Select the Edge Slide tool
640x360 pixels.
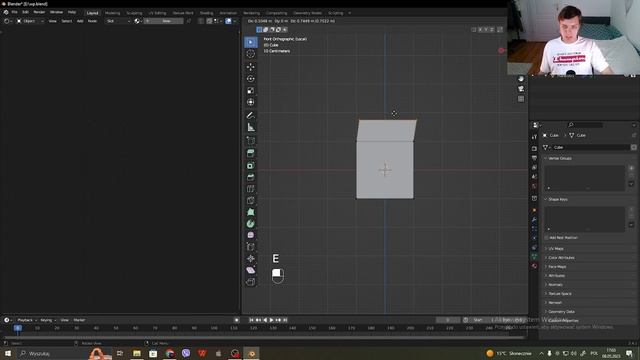[251, 247]
